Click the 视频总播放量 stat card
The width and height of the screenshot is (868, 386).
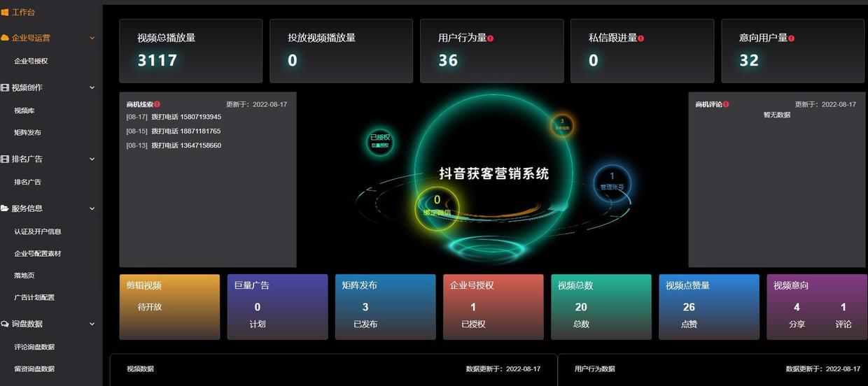(190, 51)
